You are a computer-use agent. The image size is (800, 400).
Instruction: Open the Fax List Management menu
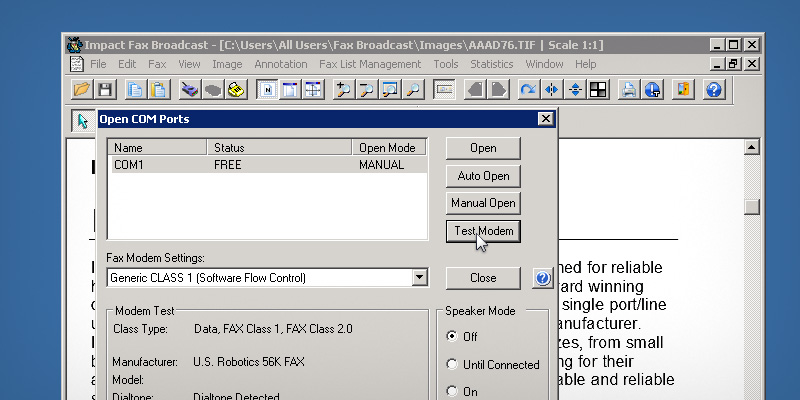pos(370,64)
